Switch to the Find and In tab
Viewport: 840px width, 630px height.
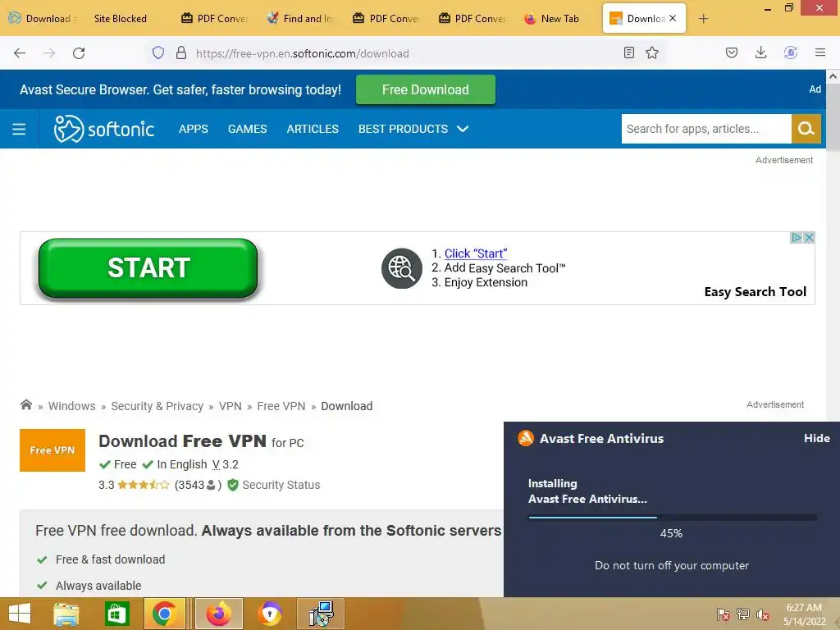302,19
